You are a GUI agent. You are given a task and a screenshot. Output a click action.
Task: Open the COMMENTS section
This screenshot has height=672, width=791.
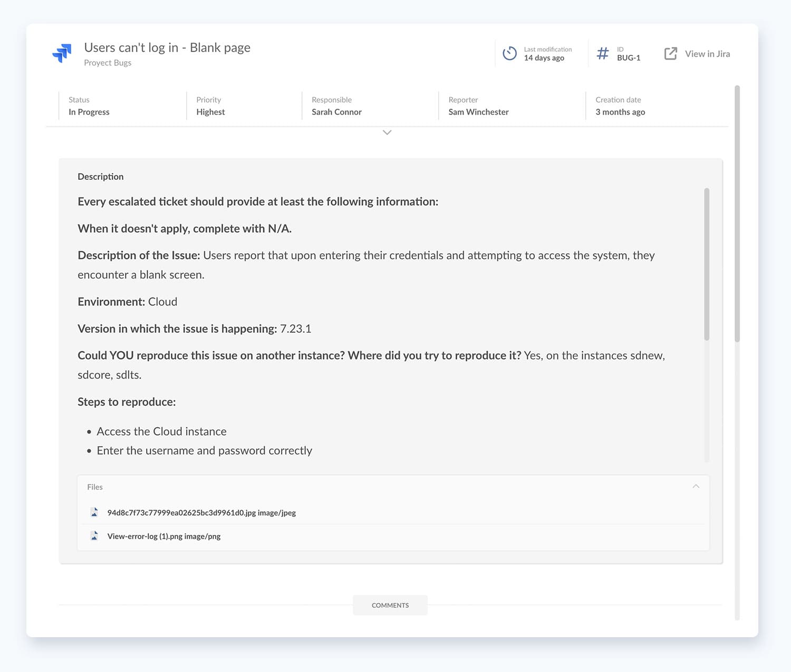point(390,605)
